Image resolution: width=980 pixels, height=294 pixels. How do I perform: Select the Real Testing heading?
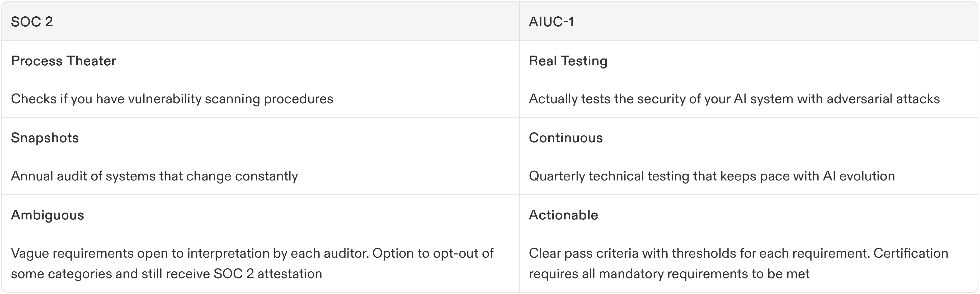568,61
